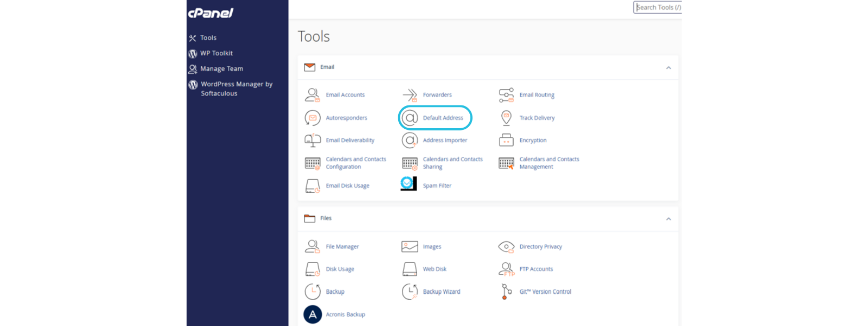Open the File Manager link
Image resolution: width=868 pixels, height=326 pixels.
click(x=342, y=247)
